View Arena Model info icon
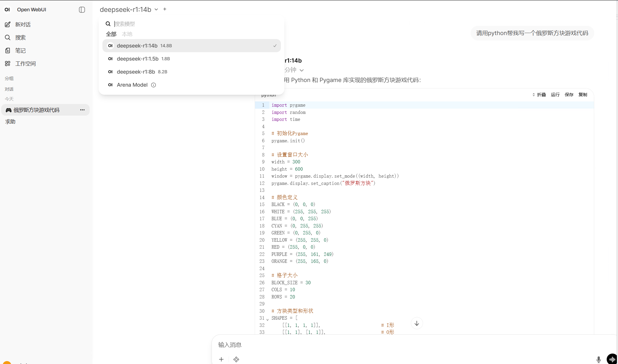618x364 pixels. (x=153, y=85)
